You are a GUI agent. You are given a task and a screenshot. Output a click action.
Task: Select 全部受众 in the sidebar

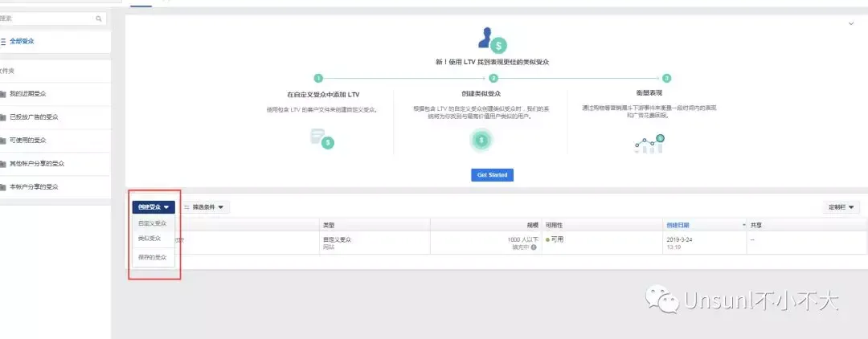[22, 42]
